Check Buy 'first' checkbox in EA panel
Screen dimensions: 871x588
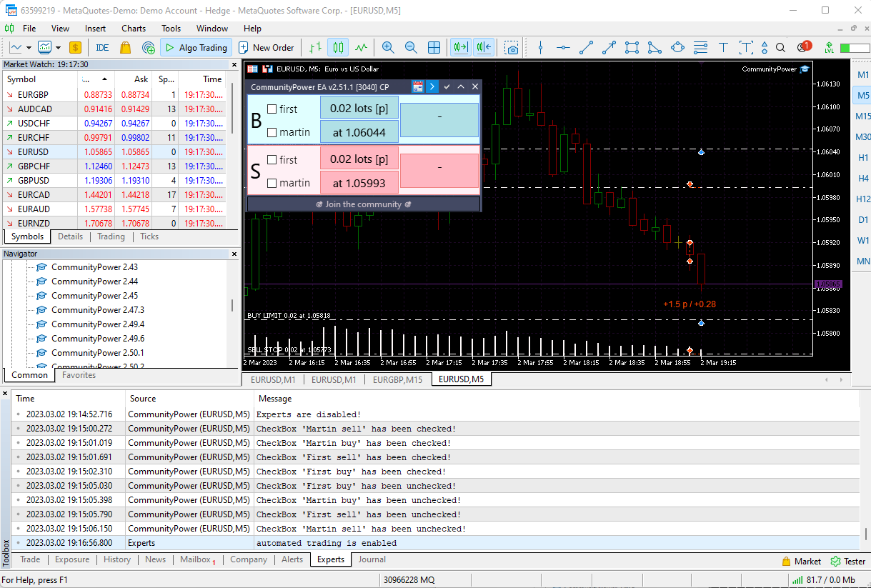coord(272,109)
